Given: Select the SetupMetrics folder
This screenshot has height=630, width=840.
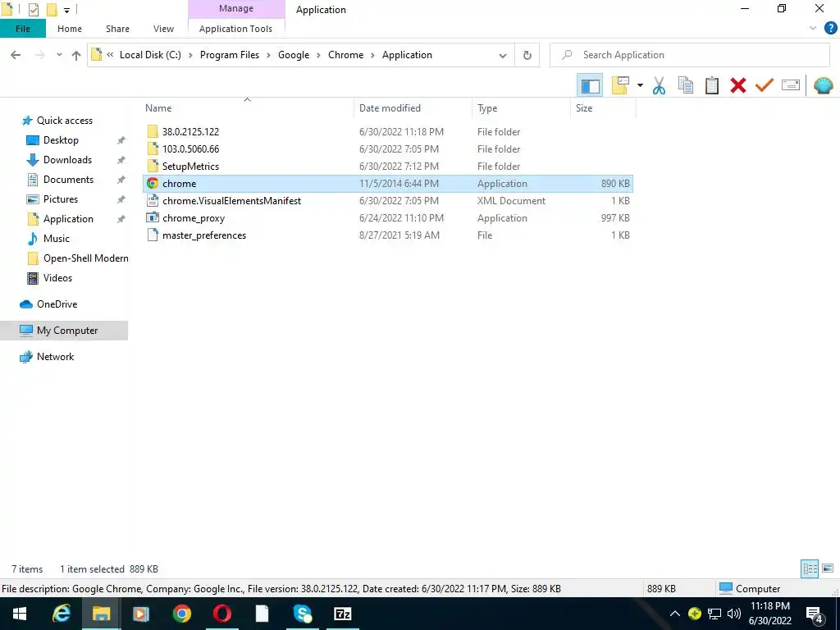Looking at the screenshot, I should click(x=388, y=166).
